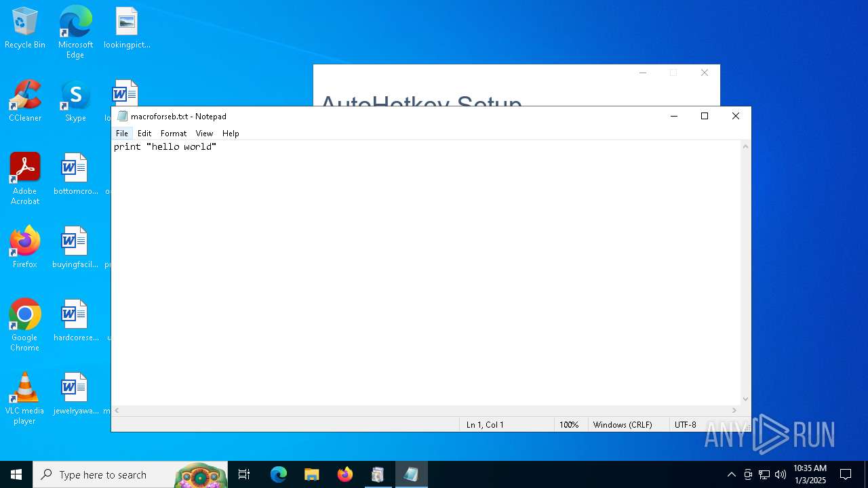This screenshot has width=868, height=488.
Task: Click the taskbar search box
Action: [131, 474]
